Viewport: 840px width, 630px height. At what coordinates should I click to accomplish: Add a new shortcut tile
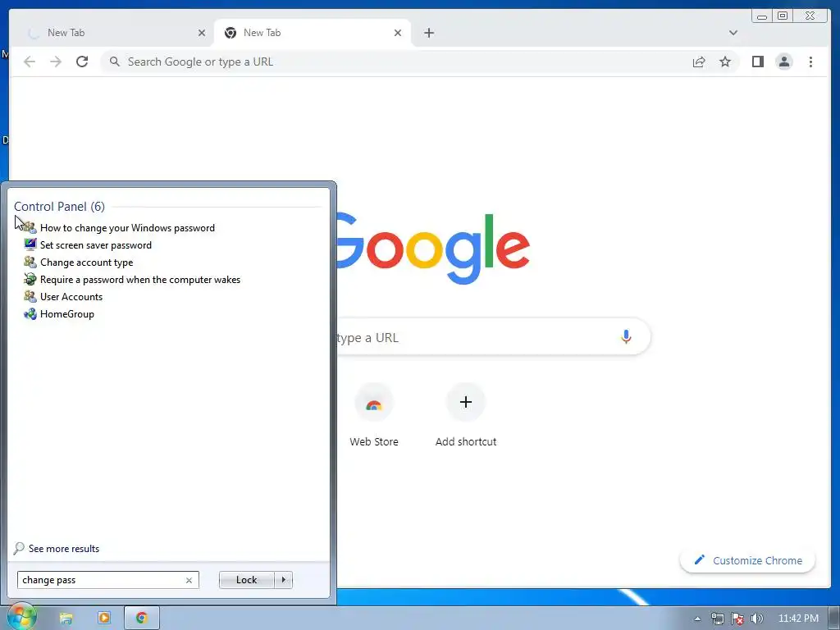(x=466, y=414)
